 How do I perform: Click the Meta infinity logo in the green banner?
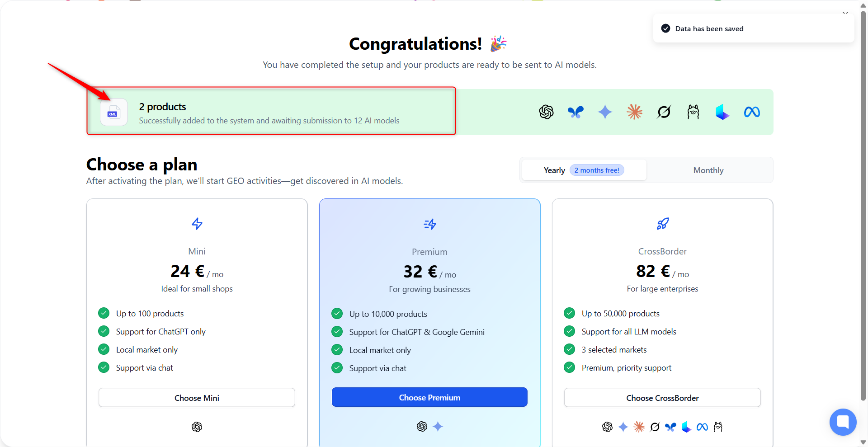pos(752,112)
